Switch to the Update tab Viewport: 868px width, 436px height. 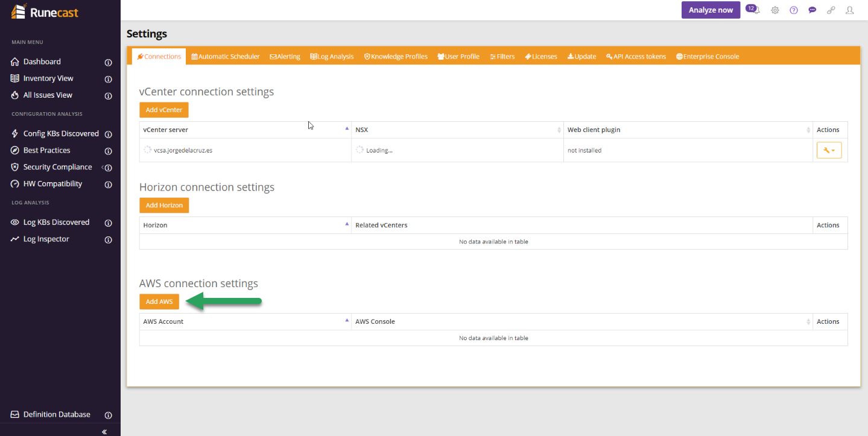[x=581, y=57]
